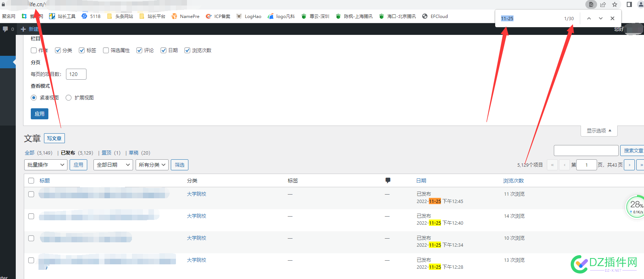The image size is (644, 279).
Task: Go to next page with › button
Action: pyautogui.click(x=629, y=165)
